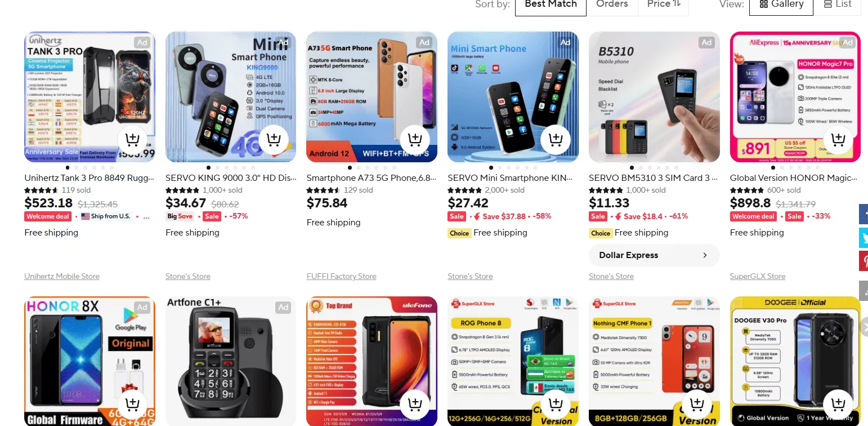Add Artfone C1+ to cart

274,404
